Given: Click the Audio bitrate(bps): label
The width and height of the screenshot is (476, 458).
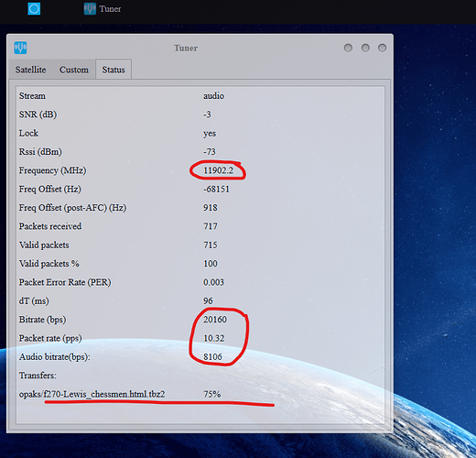Looking at the screenshot, I should pyautogui.click(x=54, y=357).
